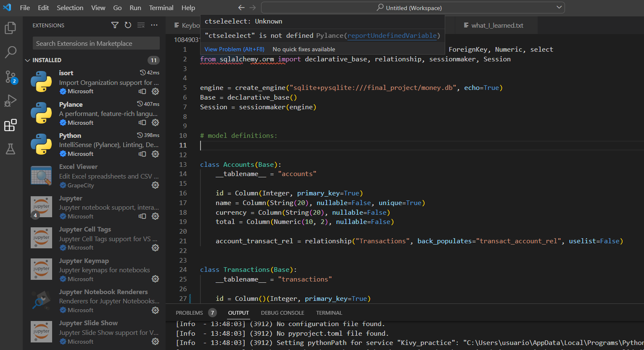Open the Run and Debug view
Screen dimensions: 644x350
coord(11,100)
